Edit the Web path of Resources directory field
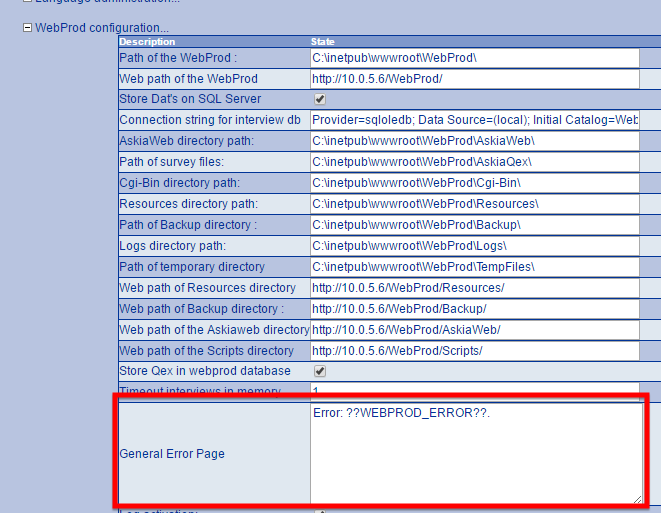This screenshot has width=661, height=513. (475, 288)
